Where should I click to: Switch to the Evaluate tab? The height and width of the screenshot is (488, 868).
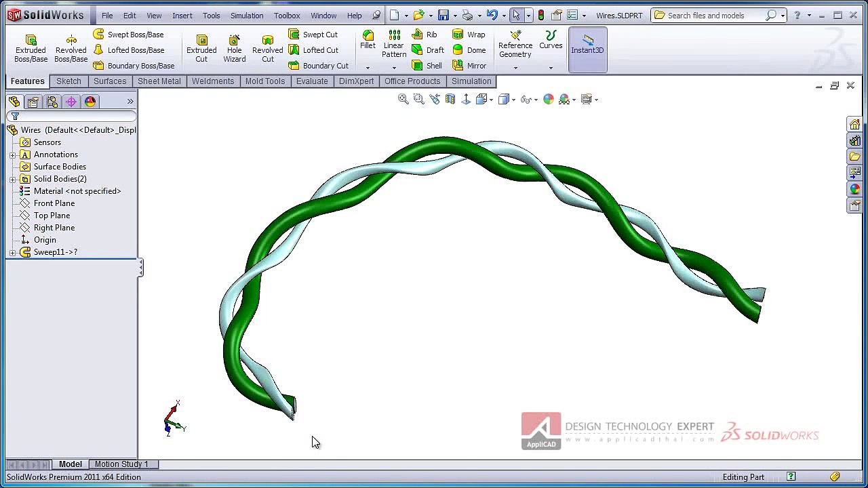312,81
